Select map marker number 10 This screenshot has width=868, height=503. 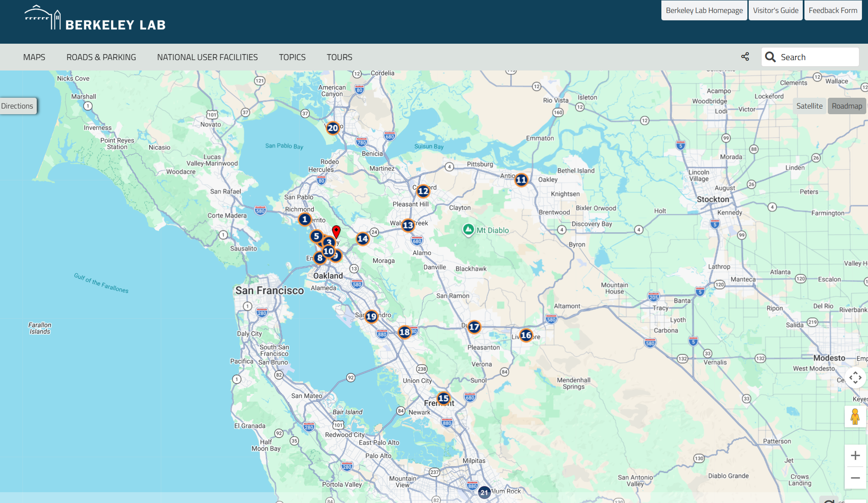(x=329, y=251)
